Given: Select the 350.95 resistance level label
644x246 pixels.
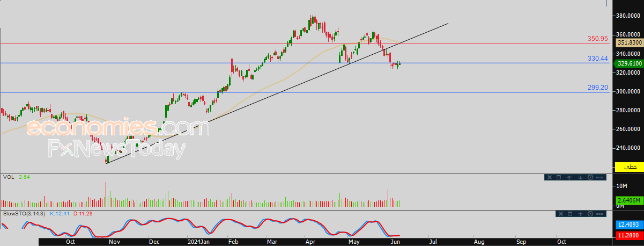Looking at the screenshot, I should tap(597, 39).
